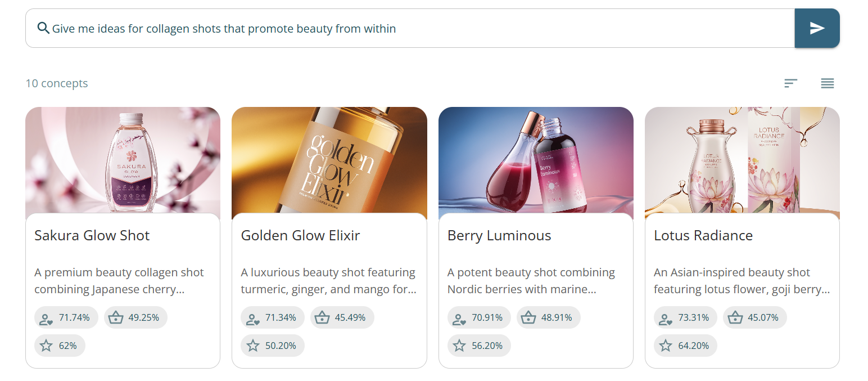Screen dimensions: 868x381
Task: Switch to list view icon
Action: (x=827, y=83)
